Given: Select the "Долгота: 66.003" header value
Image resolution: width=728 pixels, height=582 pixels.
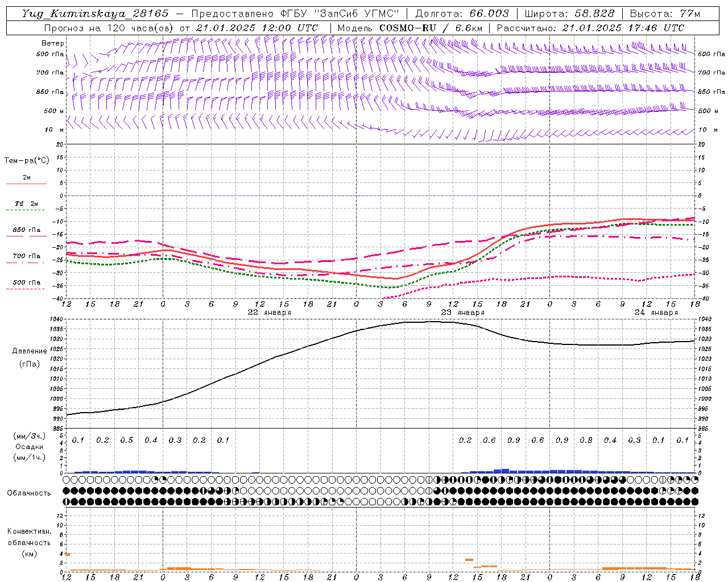Looking at the screenshot, I should 462,13.
